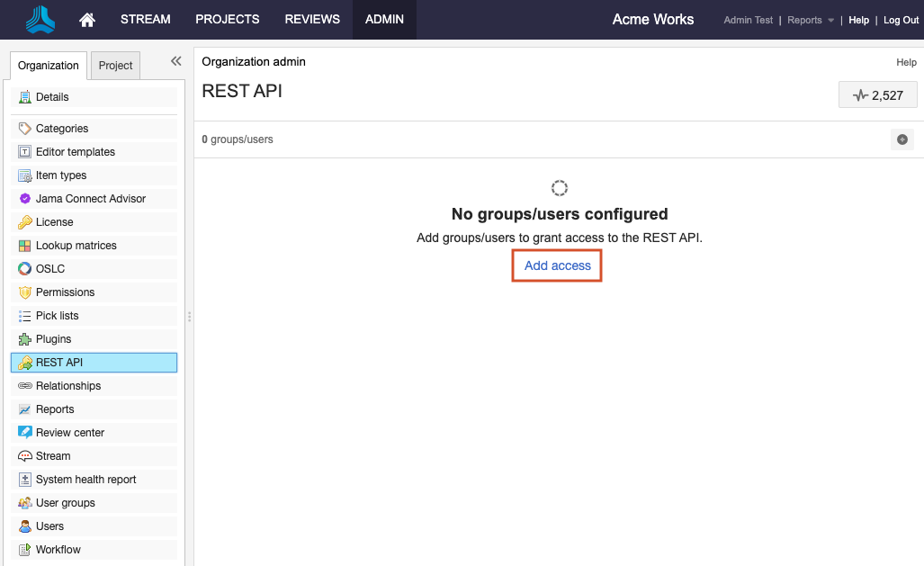Screen dimensions: 924x566
Task: Click the home icon in top navigation
Action: pyautogui.click(x=87, y=20)
